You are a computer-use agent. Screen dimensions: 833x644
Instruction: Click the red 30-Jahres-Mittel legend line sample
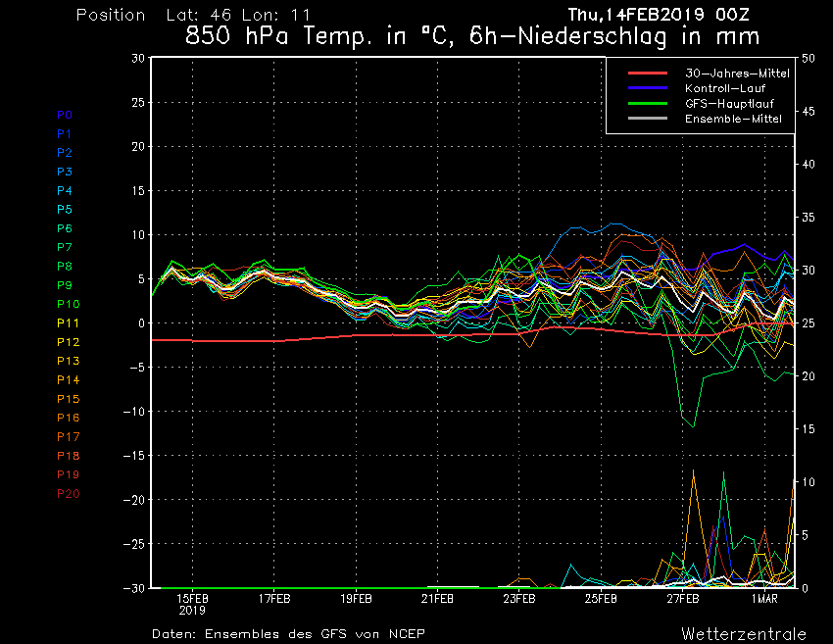[x=648, y=74]
